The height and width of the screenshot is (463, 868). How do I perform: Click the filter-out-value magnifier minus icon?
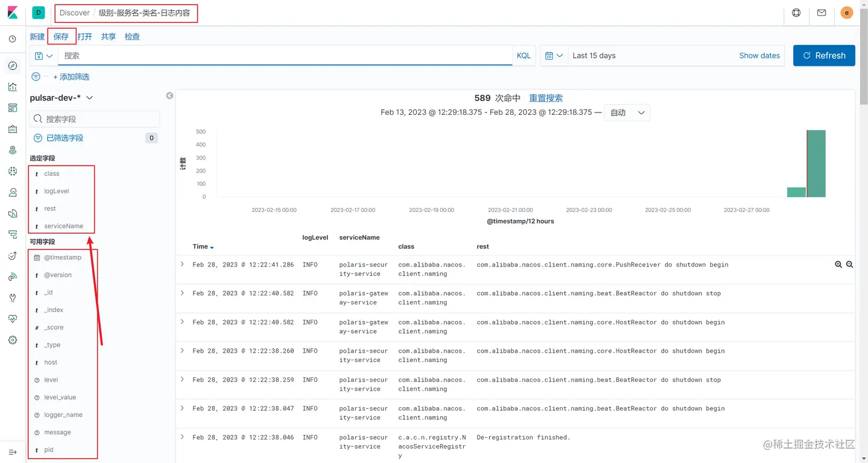[850, 264]
